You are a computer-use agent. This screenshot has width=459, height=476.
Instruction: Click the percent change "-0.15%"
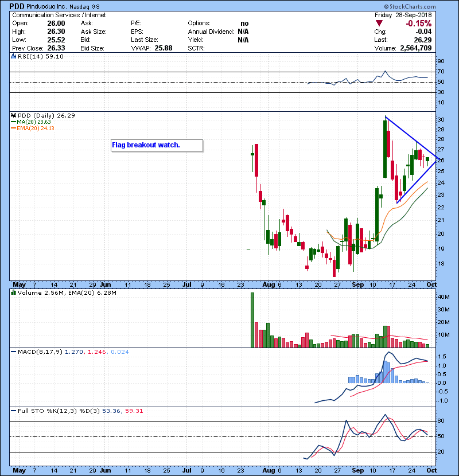[419, 24]
